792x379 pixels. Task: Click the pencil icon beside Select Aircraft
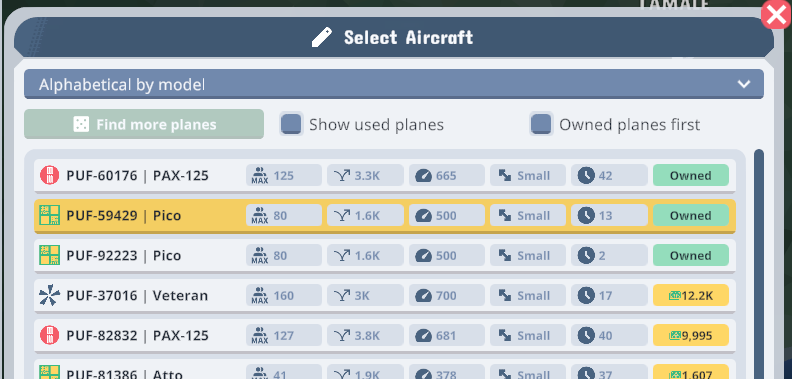(321, 37)
